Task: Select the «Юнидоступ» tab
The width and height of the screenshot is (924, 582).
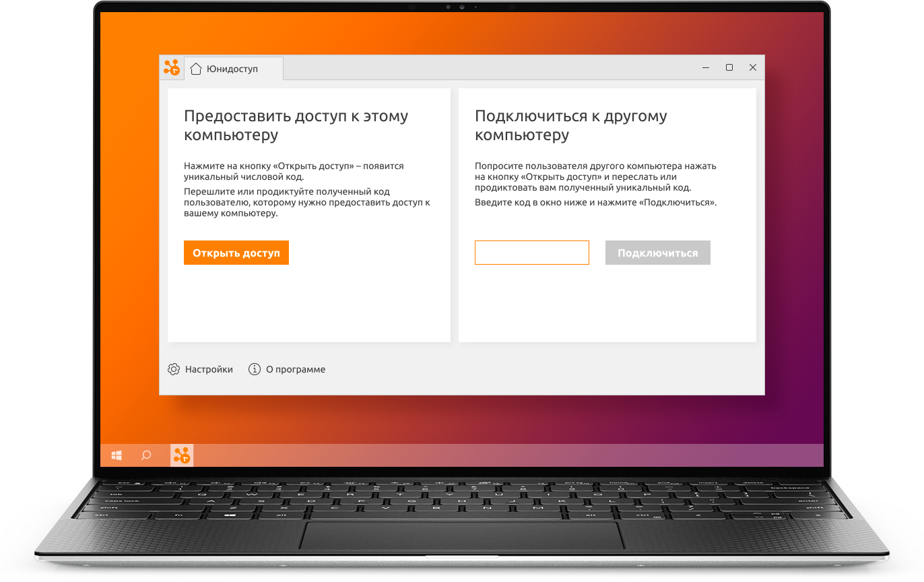Action: (x=234, y=69)
